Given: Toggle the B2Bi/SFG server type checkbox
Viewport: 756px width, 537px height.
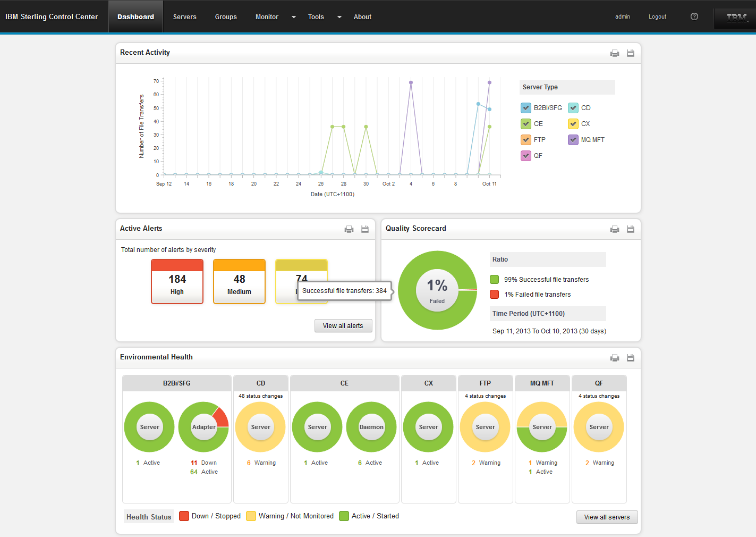Looking at the screenshot, I should pyautogui.click(x=526, y=108).
